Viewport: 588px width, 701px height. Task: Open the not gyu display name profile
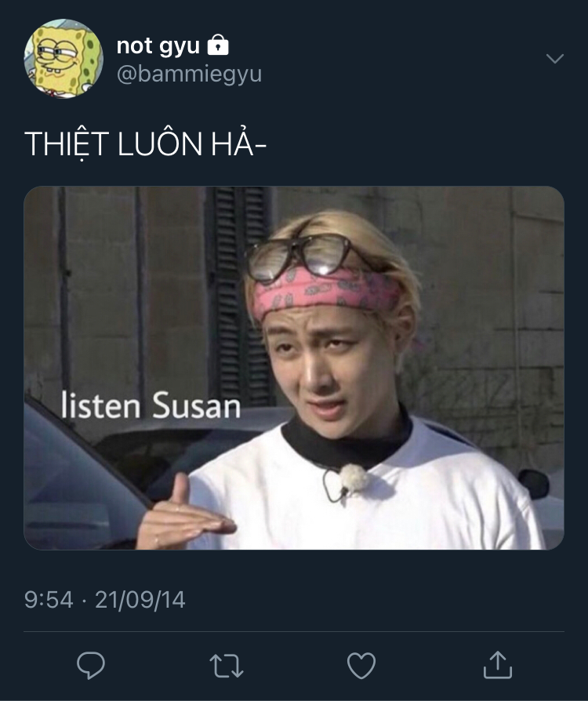point(158,45)
